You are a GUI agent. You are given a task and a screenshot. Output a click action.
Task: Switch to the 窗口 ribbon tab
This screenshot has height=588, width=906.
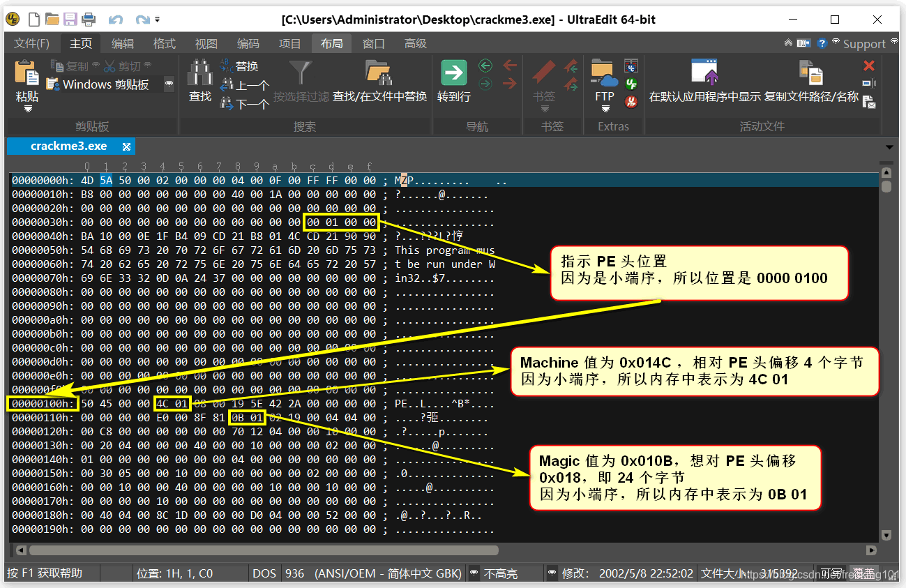pos(374,43)
